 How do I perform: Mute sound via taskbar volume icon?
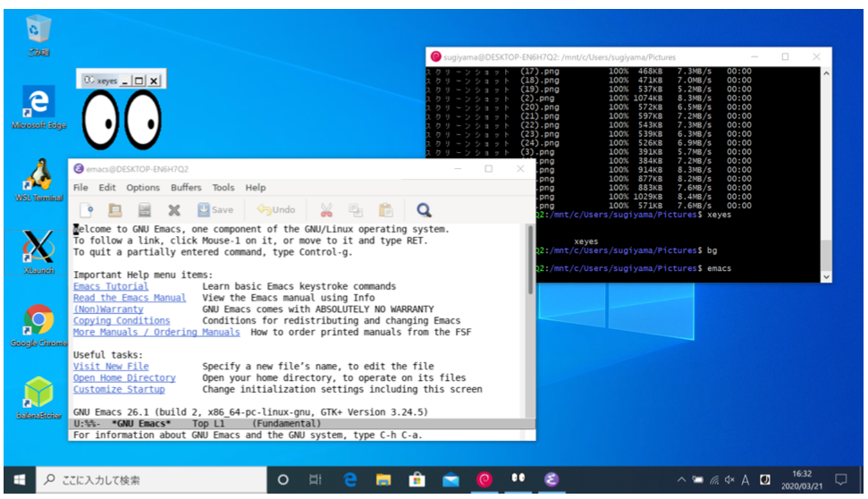coord(730,480)
